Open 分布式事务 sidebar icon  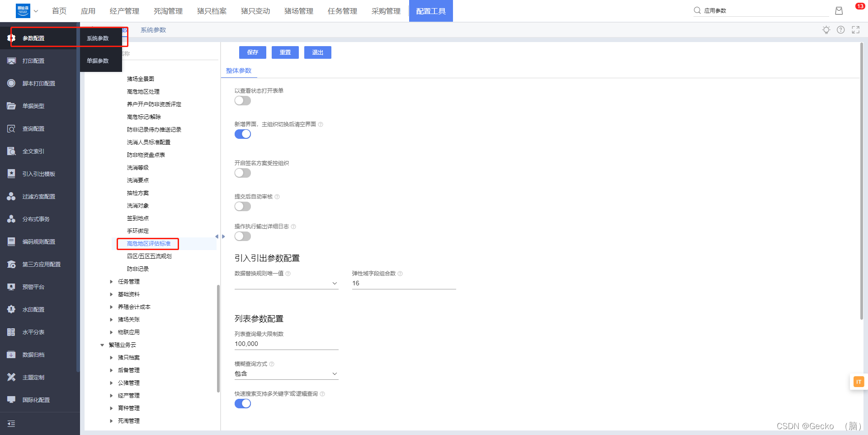coord(11,219)
